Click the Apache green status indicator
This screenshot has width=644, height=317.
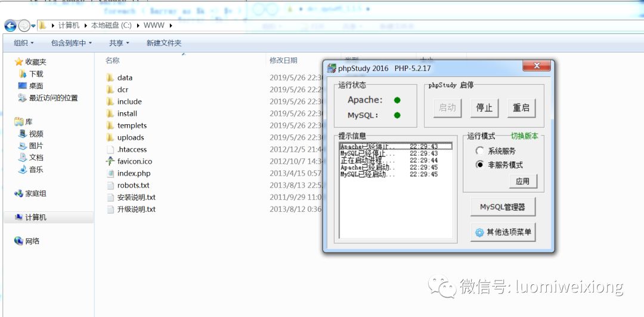tap(397, 100)
